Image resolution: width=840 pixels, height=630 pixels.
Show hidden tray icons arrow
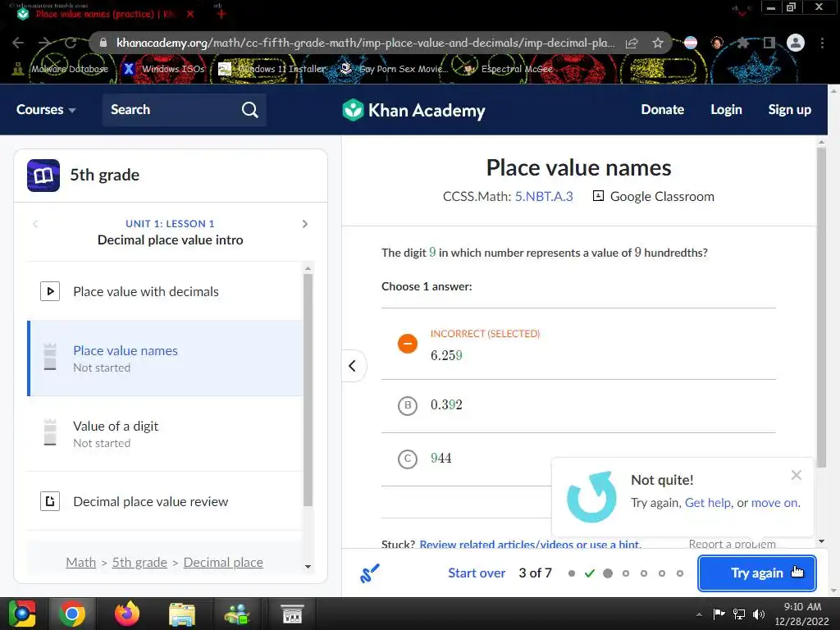(x=699, y=614)
